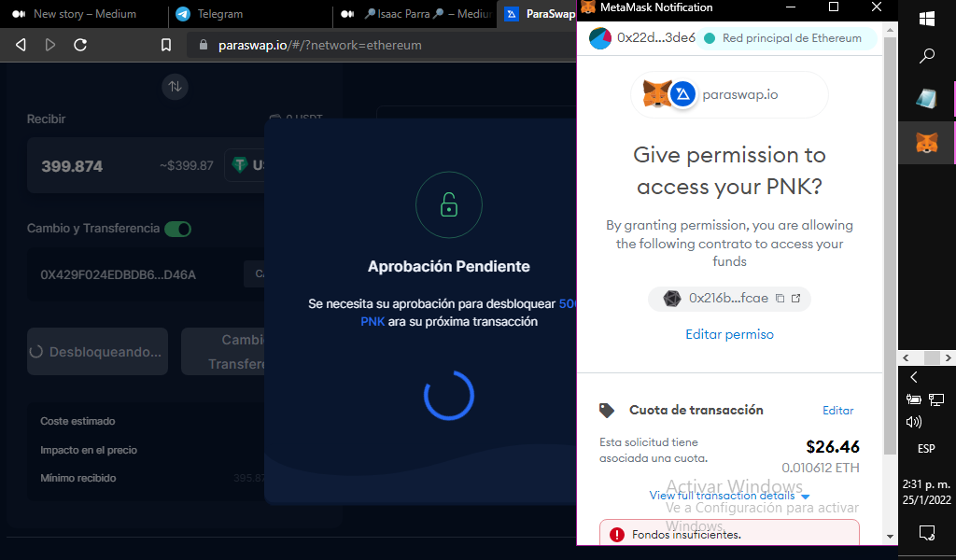Open the volume speaker tray icon
Image resolution: width=956 pixels, height=560 pixels.
(x=913, y=422)
